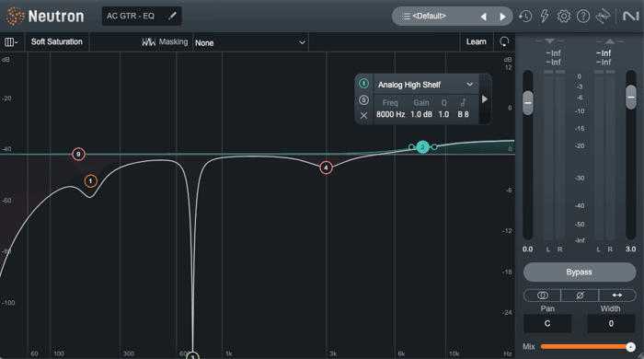Viewport: 644px width, 359px height.
Task: Click the Freq value 8000 Hz
Action: tap(391, 114)
